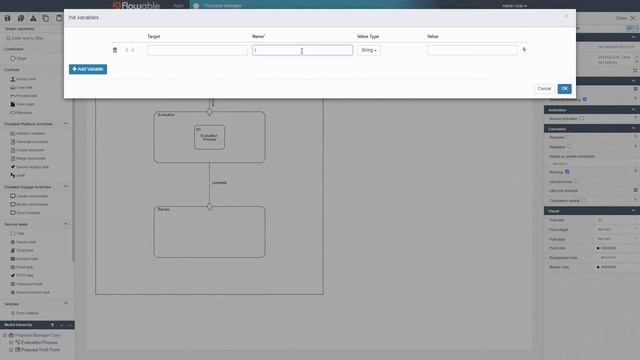The width and height of the screenshot is (640, 360).
Task: Click the Value input field
Action: click(472, 50)
